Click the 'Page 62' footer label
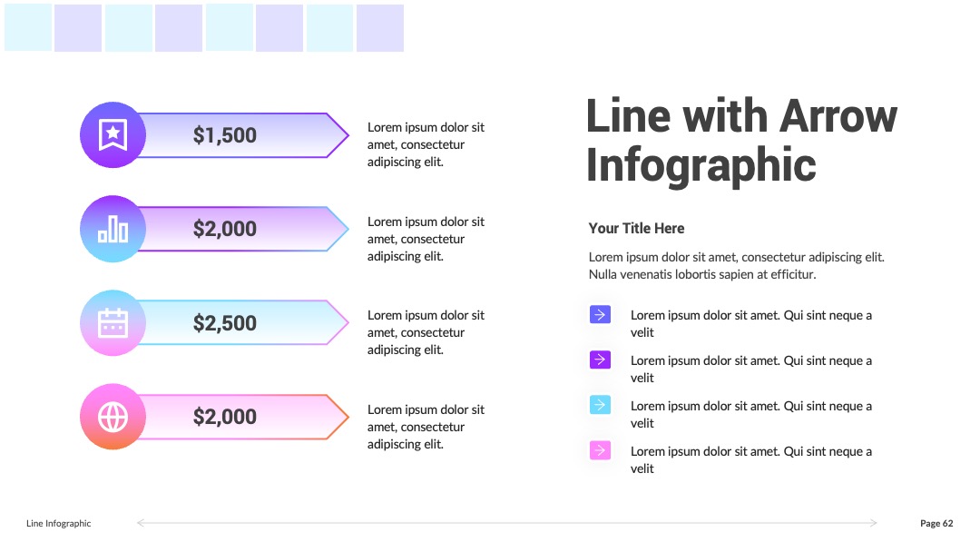This screenshot has width=980, height=552. click(x=936, y=523)
